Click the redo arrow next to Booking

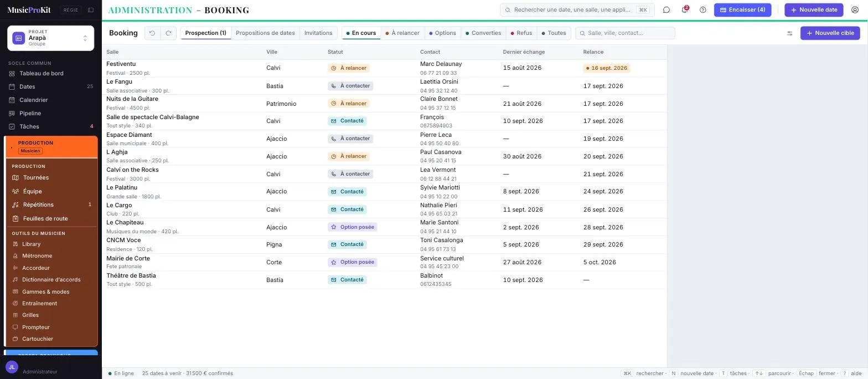coord(168,33)
